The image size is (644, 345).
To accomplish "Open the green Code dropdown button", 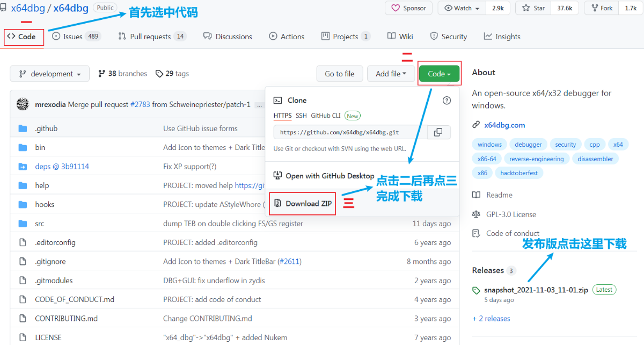I will tap(440, 74).
